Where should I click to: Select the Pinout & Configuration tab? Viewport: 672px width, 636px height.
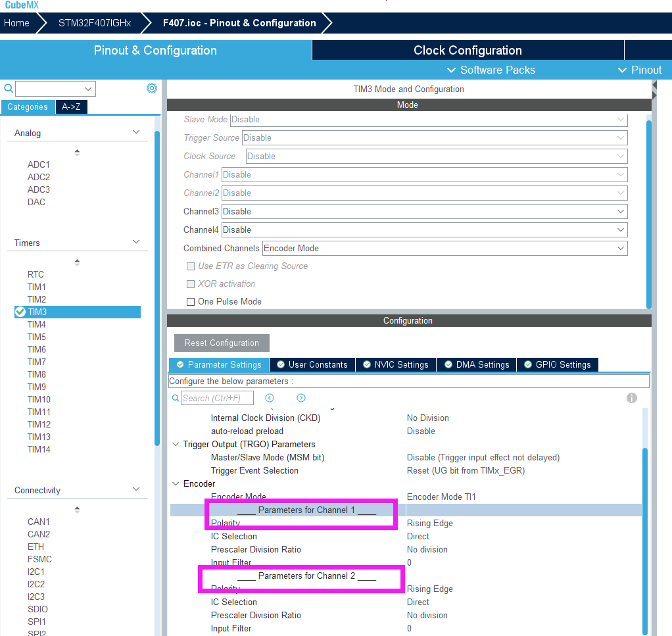click(x=155, y=50)
